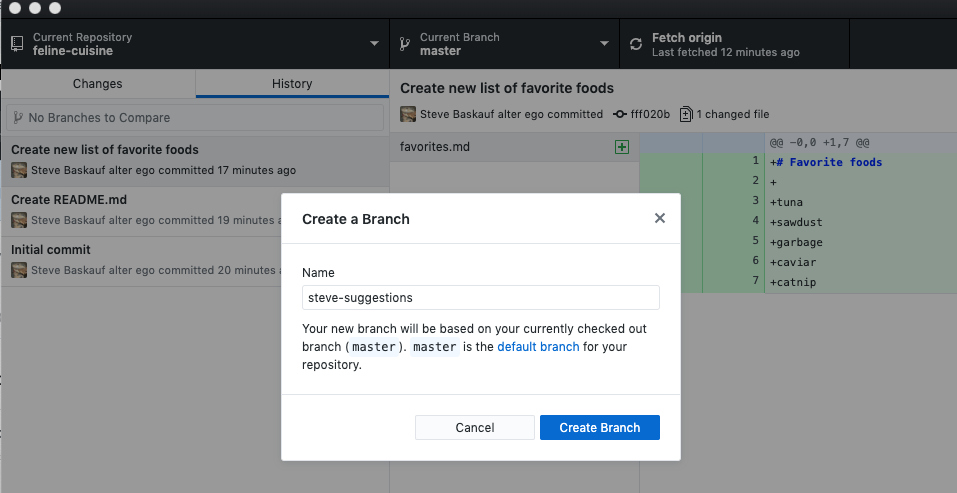
Task: Click the avatar on Initial commit entry
Action: click(19, 270)
